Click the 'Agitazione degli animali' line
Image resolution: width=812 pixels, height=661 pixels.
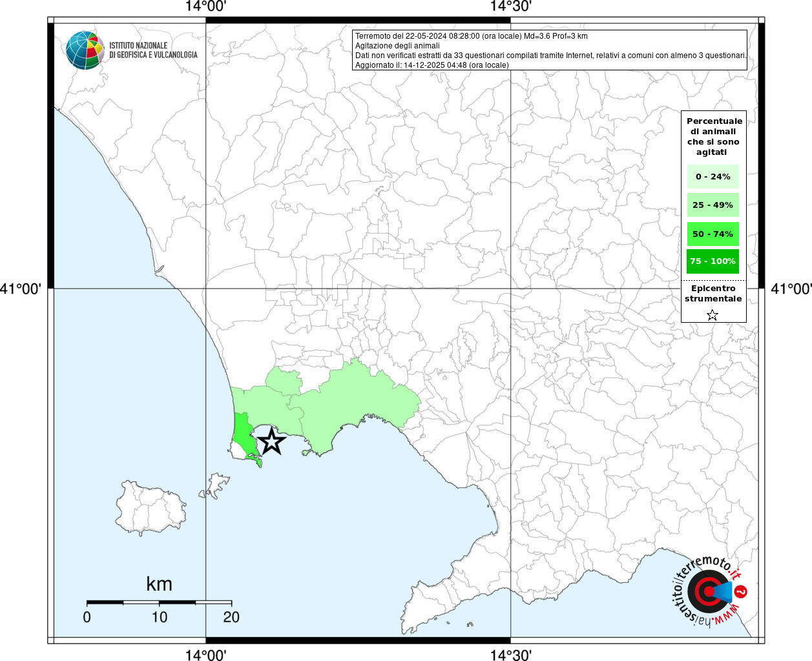(397, 46)
